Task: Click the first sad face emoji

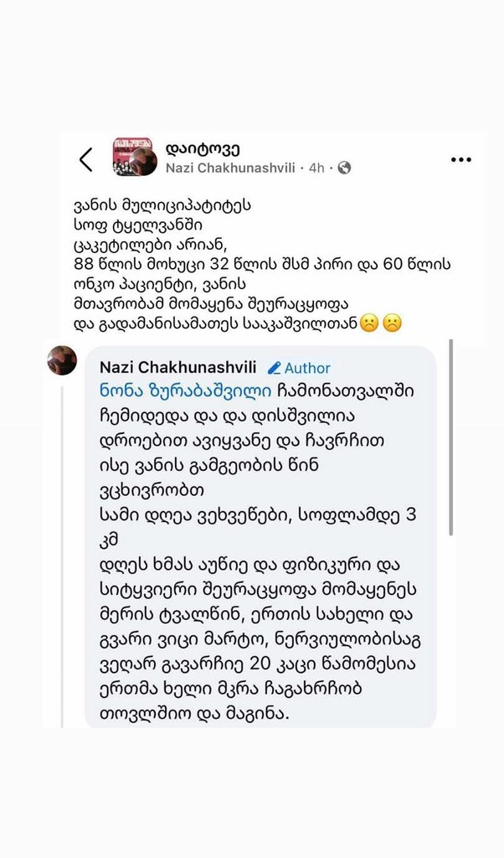Action: pyautogui.click(x=368, y=323)
